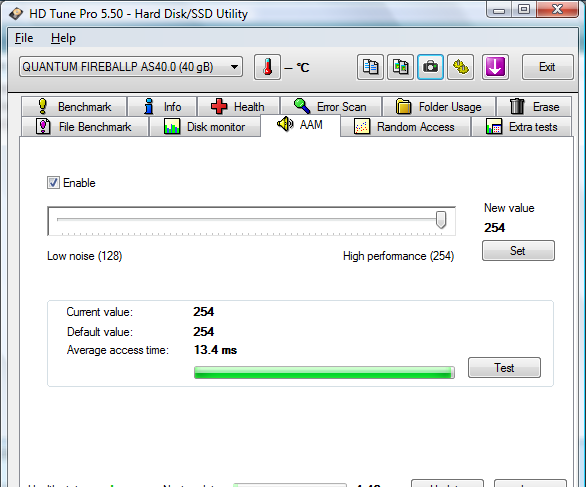Viewport: 586px width, 487px height.
Task: Open the File menu
Action: (x=24, y=38)
